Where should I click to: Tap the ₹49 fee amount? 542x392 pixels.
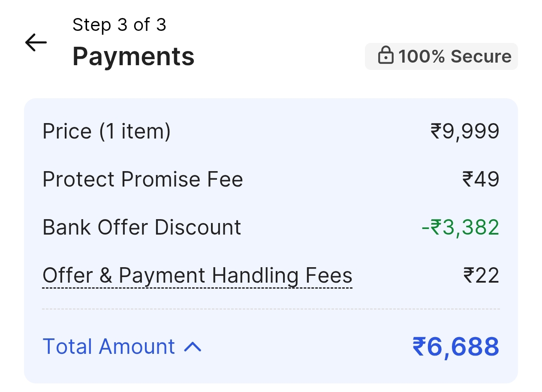481,179
